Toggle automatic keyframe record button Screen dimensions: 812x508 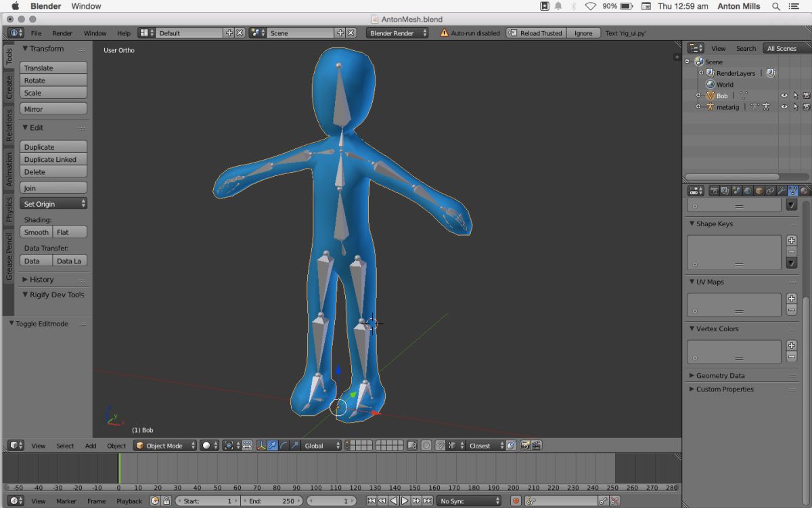click(x=516, y=501)
